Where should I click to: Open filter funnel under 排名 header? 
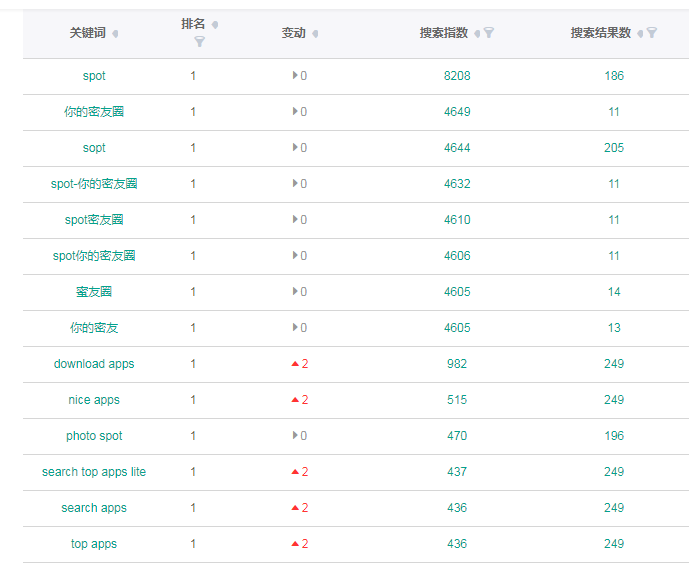click(x=199, y=42)
